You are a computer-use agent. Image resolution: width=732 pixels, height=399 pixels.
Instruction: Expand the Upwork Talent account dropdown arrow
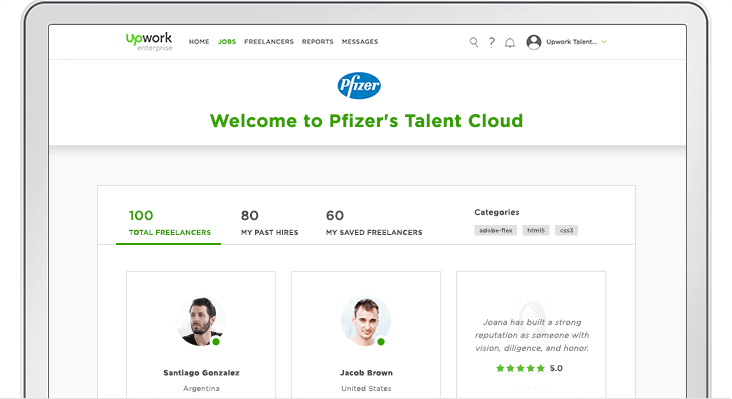coord(604,42)
